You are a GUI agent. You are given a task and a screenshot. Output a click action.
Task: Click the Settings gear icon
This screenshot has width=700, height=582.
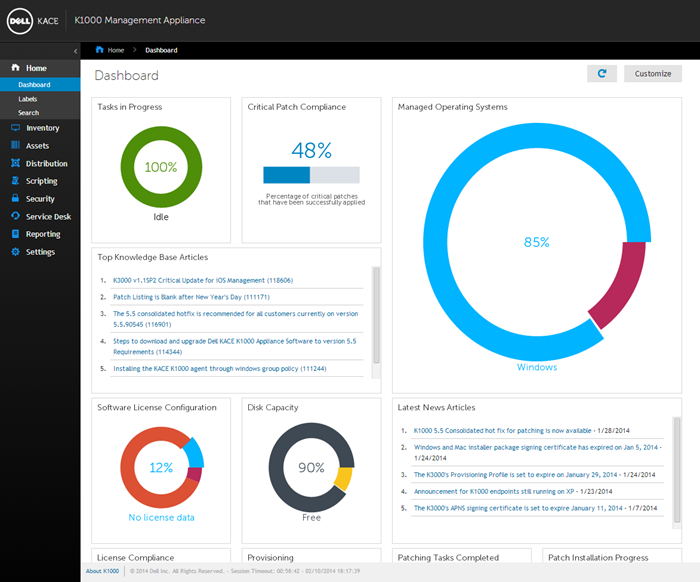point(16,251)
